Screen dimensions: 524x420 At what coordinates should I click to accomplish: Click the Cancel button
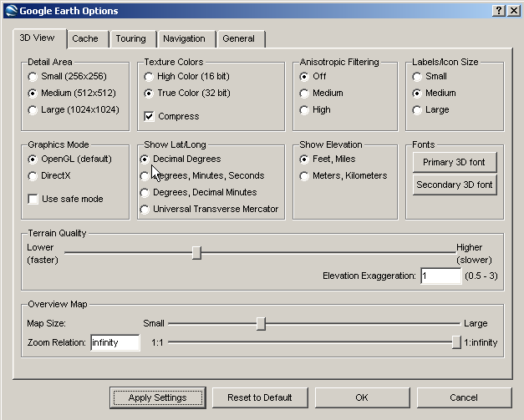(464, 397)
